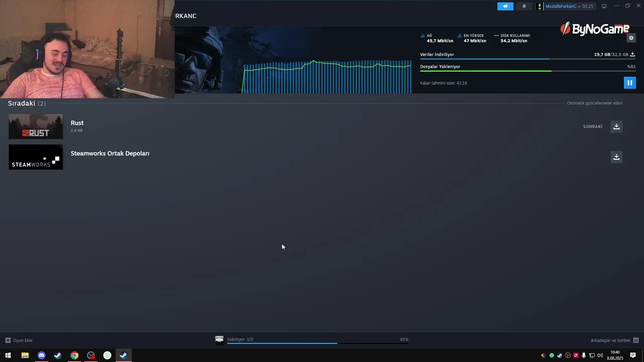
Task: Click the friends chat icon at bottom right
Action: pos(636,340)
